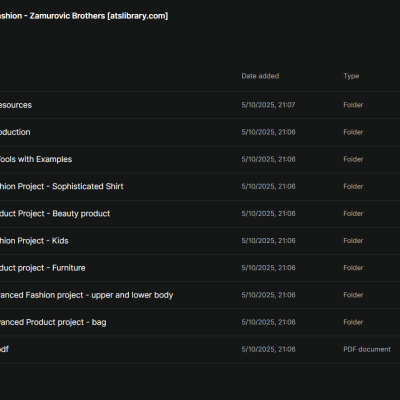This screenshot has height=400, width=400.
Task: Open the folder ending in 'oduction'
Action: click(15, 132)
